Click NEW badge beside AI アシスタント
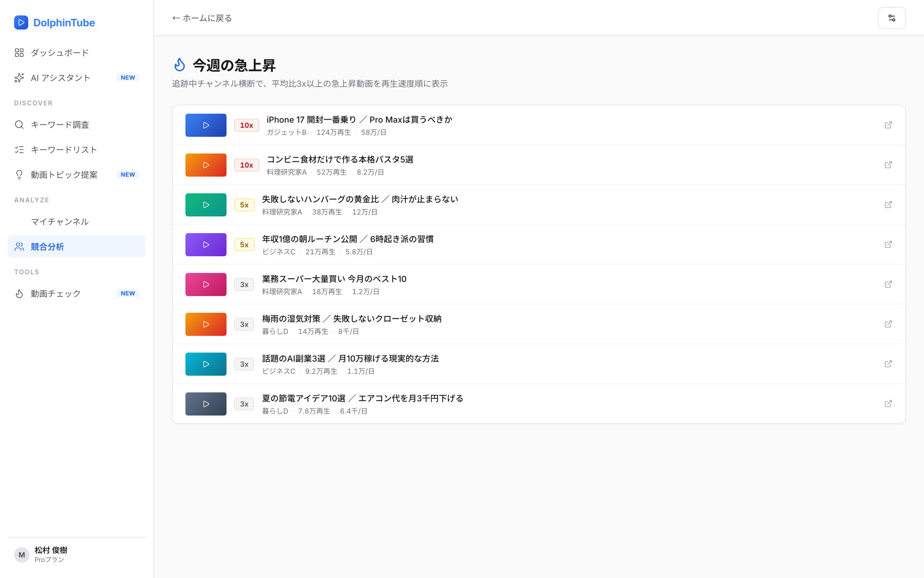The image size is (924, 578). tap(127, 78)
